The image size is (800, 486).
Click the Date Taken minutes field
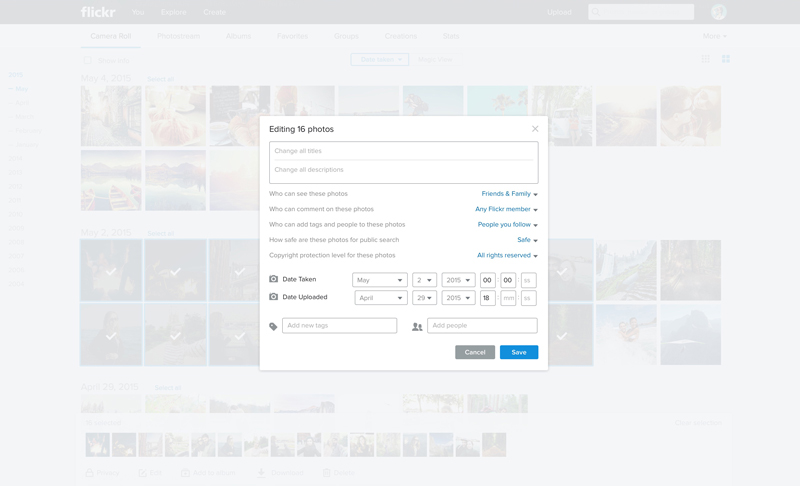[508, 280]
